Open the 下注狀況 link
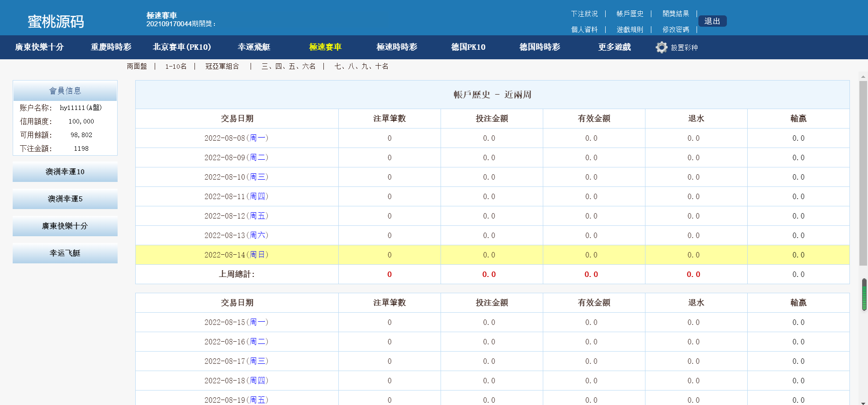The width and height of the screenshot is (868, 405). coord(584,14)
